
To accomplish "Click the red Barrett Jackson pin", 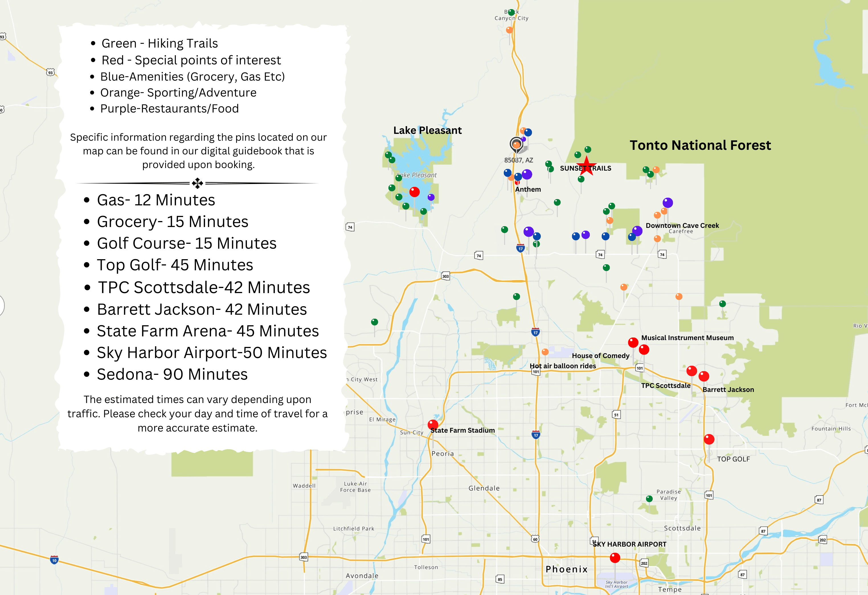I will [704, 376].
